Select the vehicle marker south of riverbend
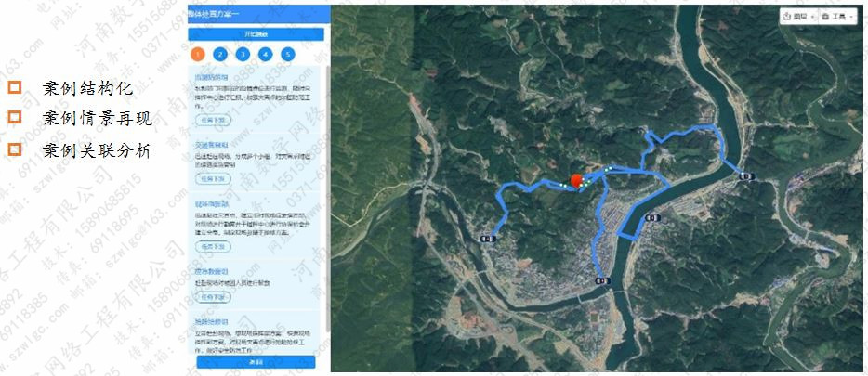This screenshot has height=376, width=868. tap(603, 281)
